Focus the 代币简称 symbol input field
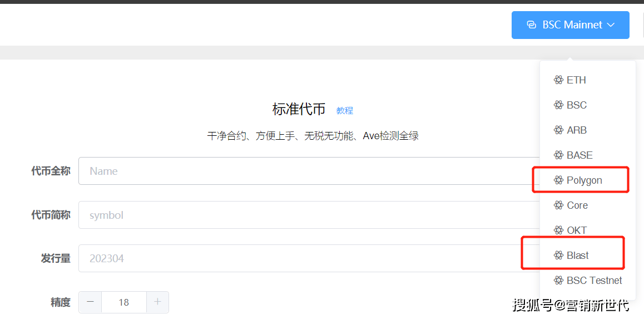Image resolution: width=644 pixels, height=319 pixels. point(309,215)
